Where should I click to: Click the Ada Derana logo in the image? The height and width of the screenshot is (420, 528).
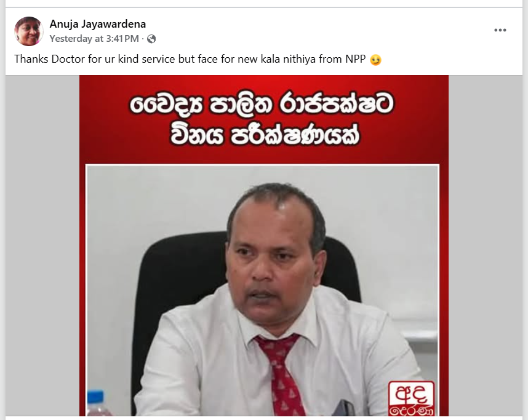tap(411, 398)
